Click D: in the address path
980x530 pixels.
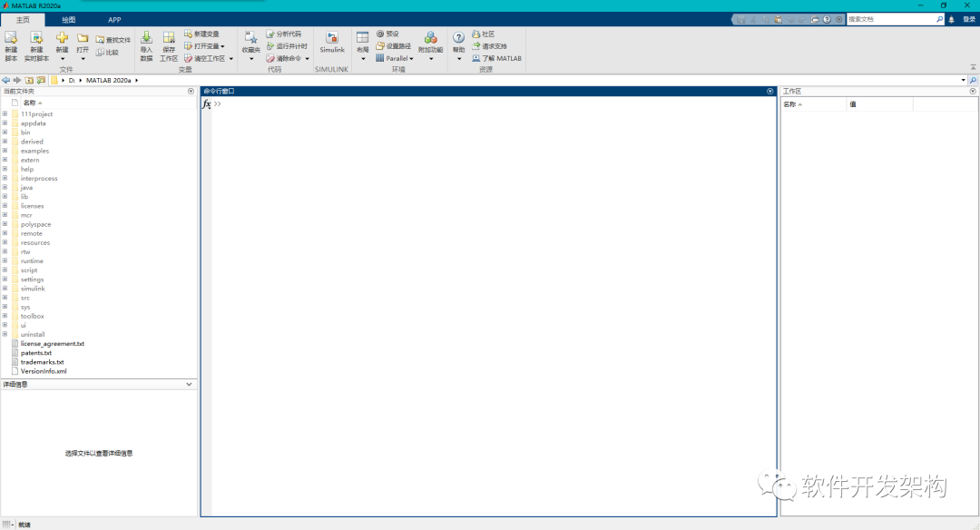tap(72, 80)
